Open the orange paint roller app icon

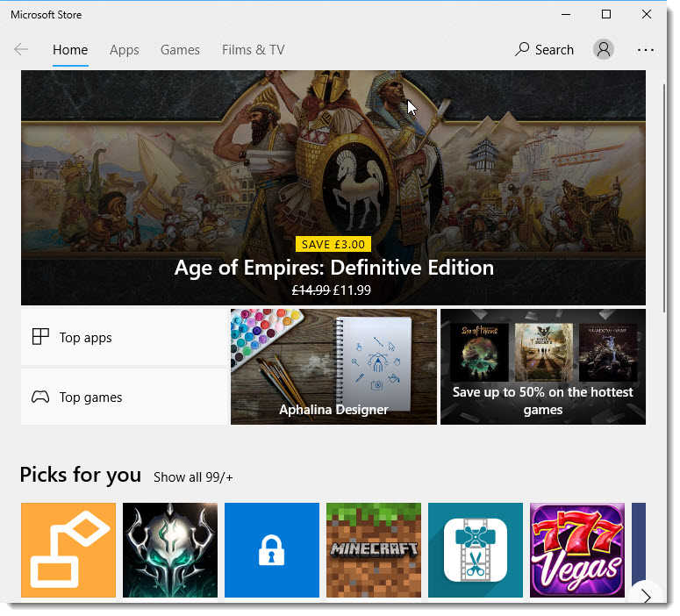(68, 550)
